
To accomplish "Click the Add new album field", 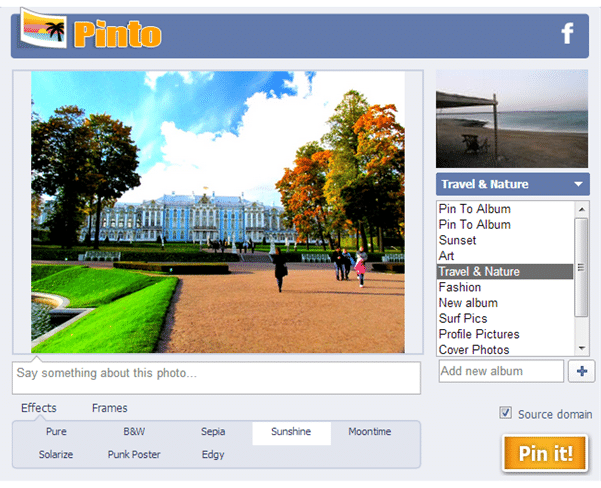I will pyautogui.click(x=501, y=371).
